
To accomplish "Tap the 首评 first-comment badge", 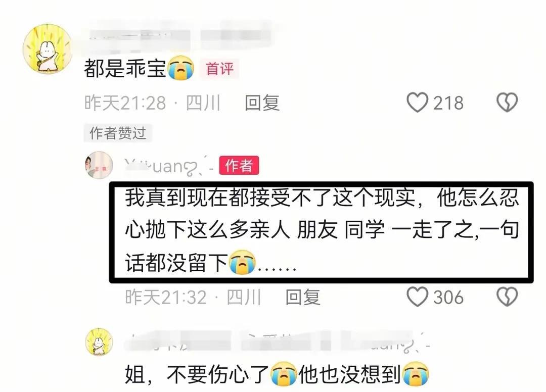I will tap(219, 69).
